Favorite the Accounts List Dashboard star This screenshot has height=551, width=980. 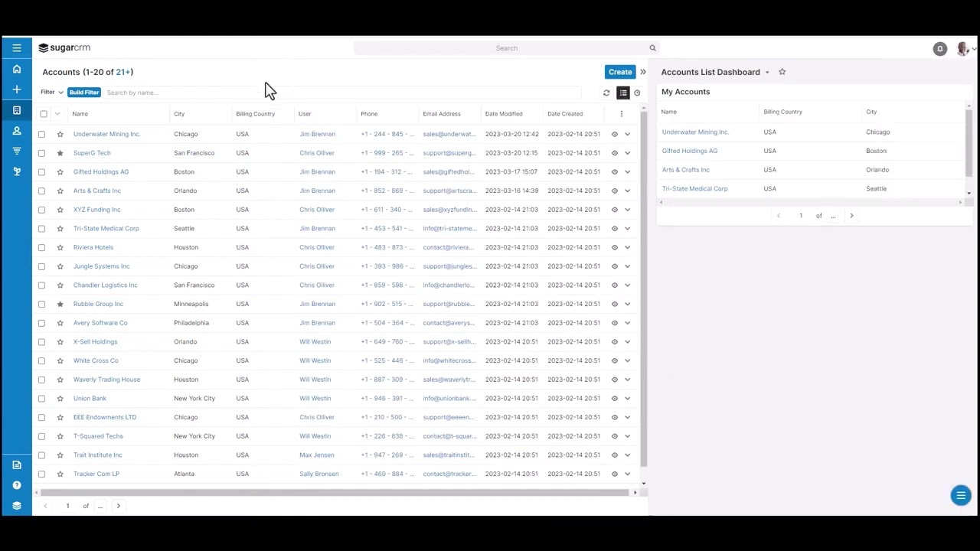click(782, 72)
